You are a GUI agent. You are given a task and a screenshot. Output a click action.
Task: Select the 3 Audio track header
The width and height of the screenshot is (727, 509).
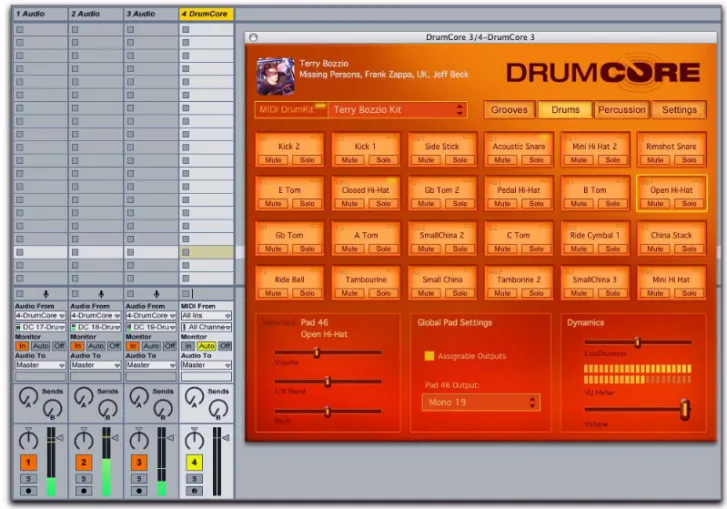(151, 14)
